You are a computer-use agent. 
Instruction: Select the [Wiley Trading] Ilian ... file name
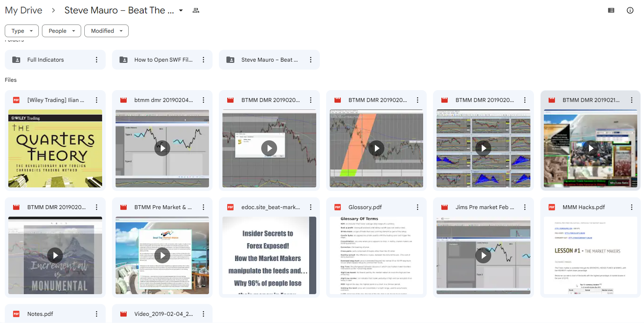pos(56,100)
